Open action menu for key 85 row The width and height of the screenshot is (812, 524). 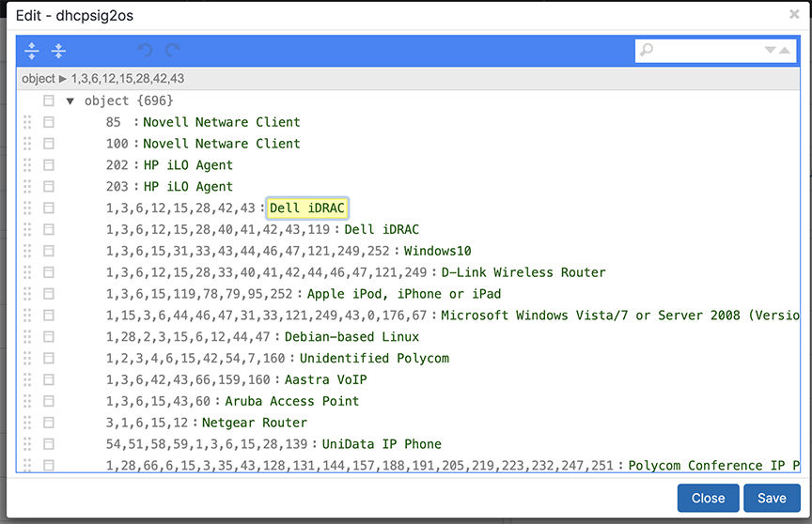[x=49, y=122]
